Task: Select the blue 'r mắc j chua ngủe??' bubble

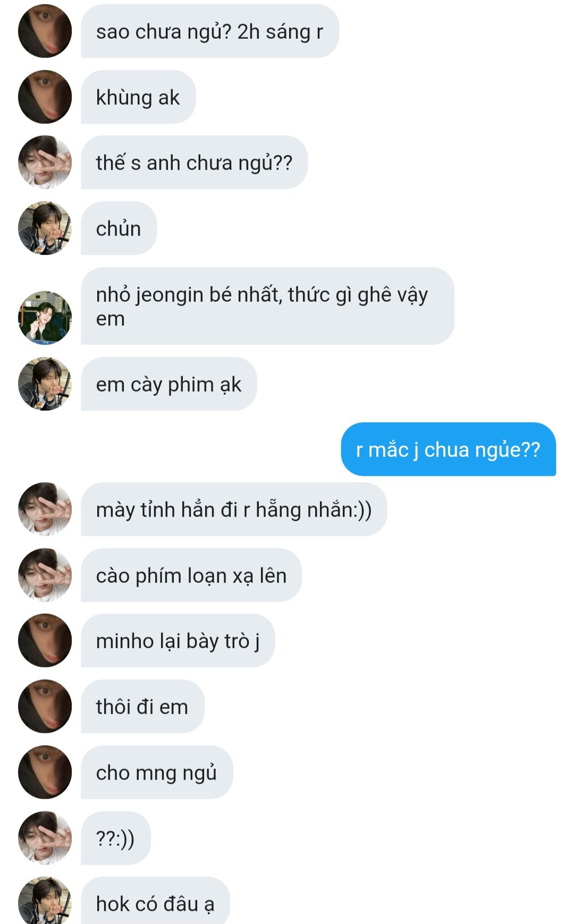Action: pos(449,449)
